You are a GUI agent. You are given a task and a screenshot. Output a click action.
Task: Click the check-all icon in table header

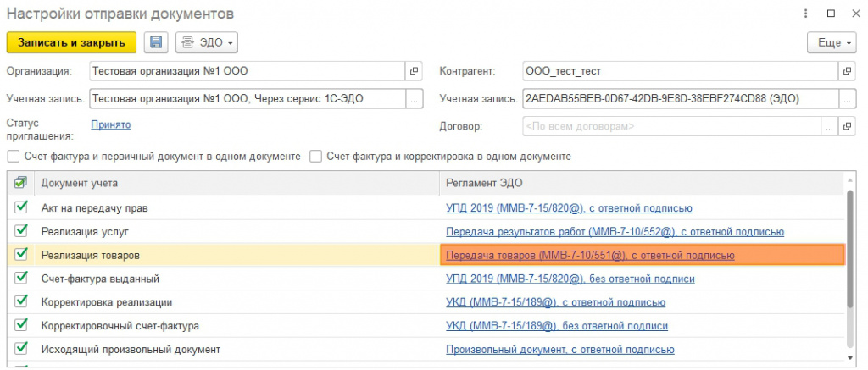pos(21,182)
